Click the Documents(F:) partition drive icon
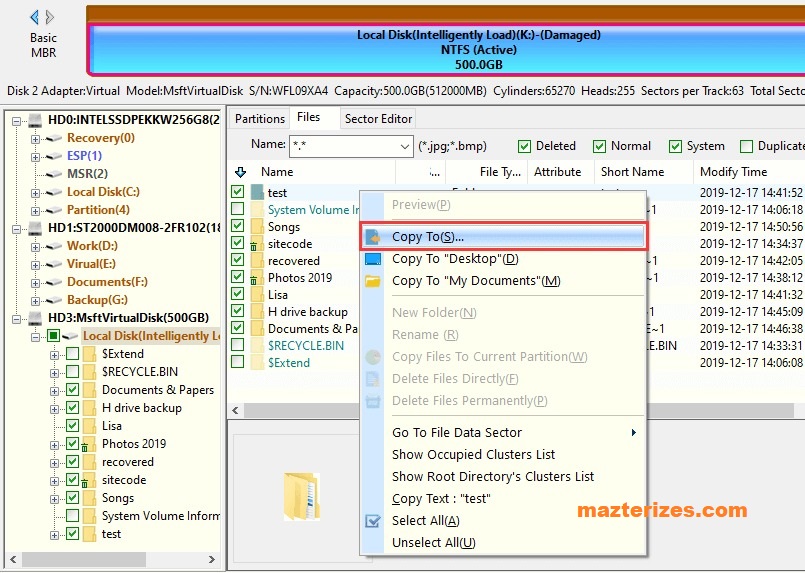 [x=54, y=282]
